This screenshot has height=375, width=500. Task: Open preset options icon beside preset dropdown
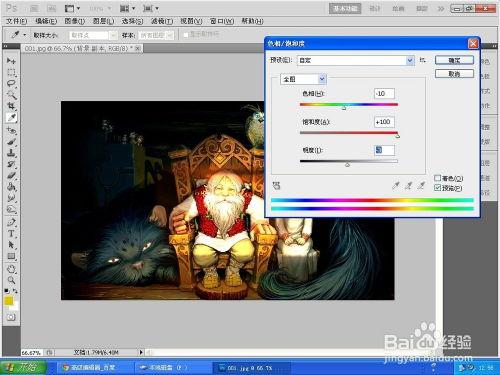tap(423, 60)
